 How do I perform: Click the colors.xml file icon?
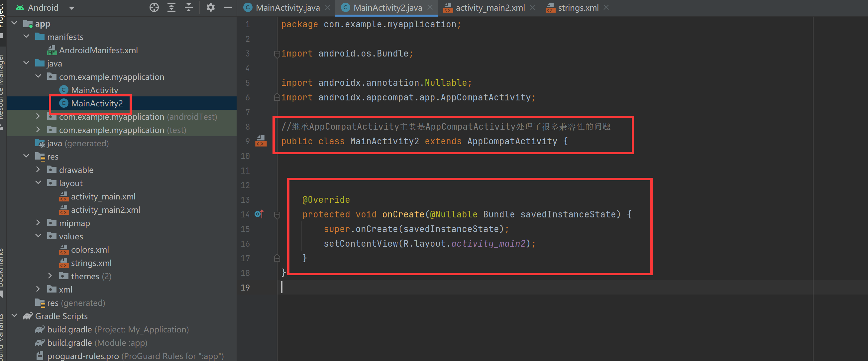click(x=64, y=250)
